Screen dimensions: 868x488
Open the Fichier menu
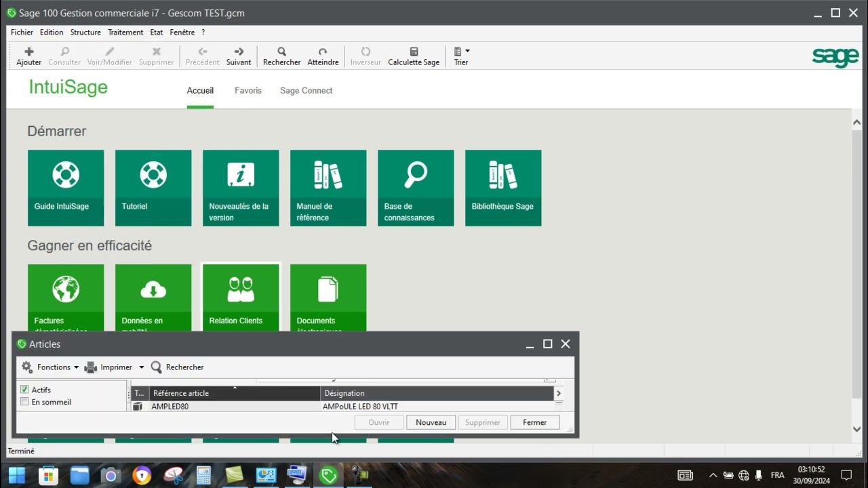click(22, 33)
